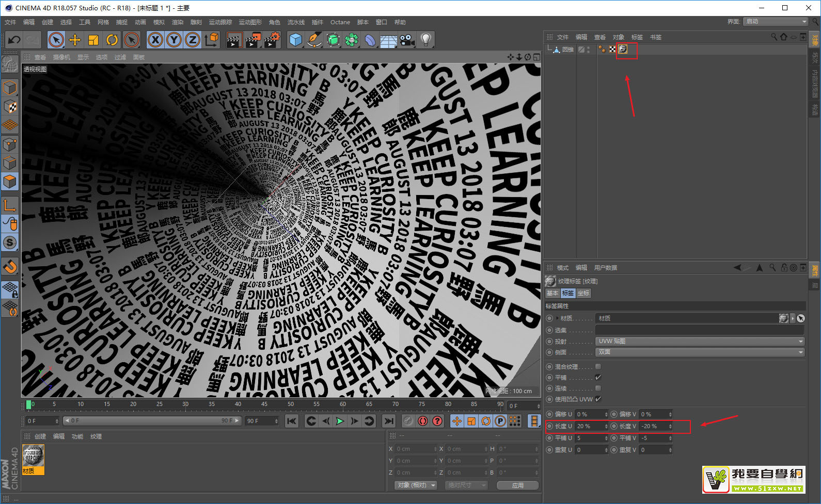Viewport: 821px width, 504px height.
Task: Open the Floor environment icon
Action: click(389, 40)
